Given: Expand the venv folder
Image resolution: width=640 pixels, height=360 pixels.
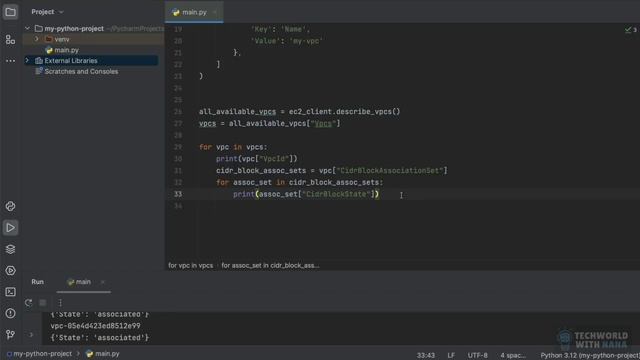Looking at the screenshot, I should [37, 39].
